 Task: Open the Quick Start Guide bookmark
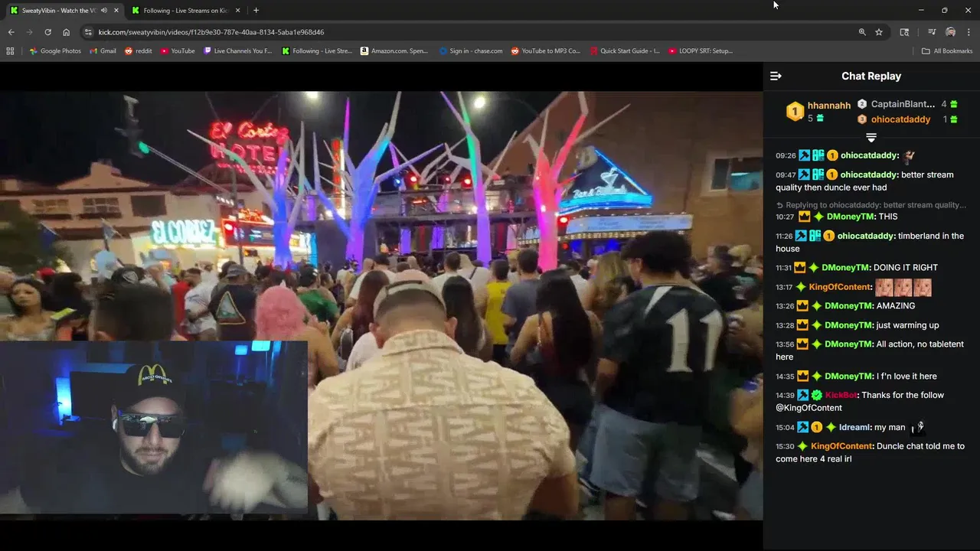(624, 51)
